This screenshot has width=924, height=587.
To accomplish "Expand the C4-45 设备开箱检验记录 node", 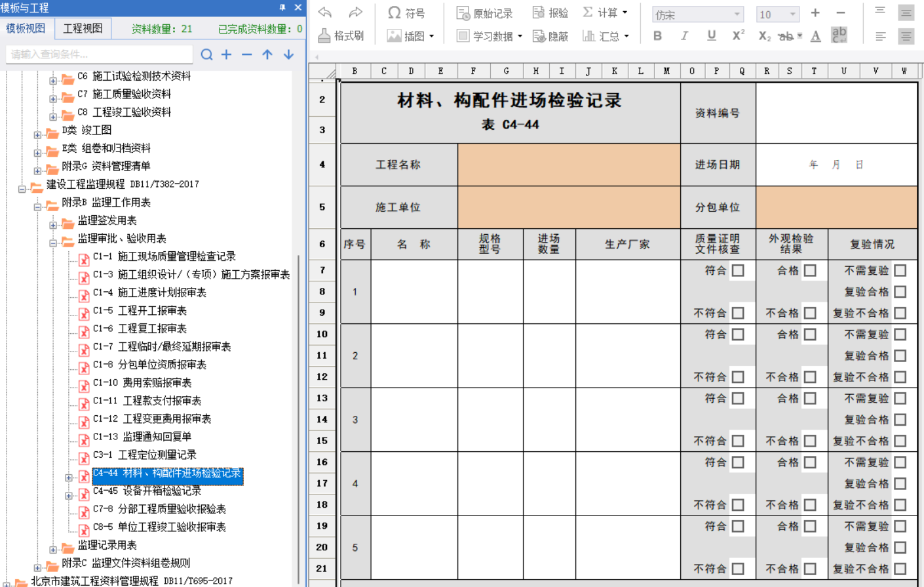I will [69, 496].
